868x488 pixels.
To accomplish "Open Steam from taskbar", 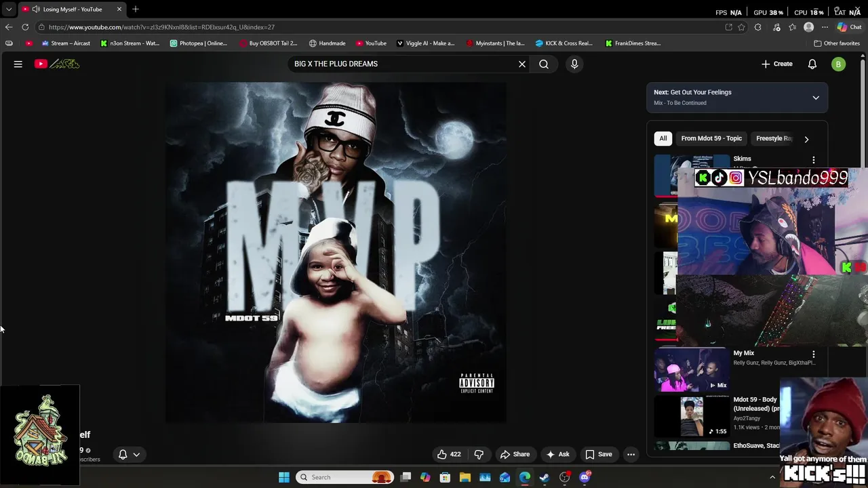I will point(545,477).
